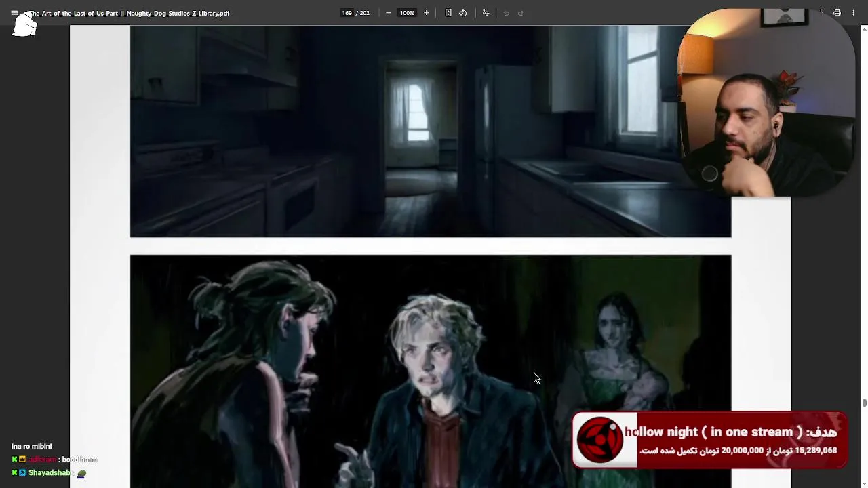
Task: Click the 100% zoom level field
Action: pyautogui.click(x=407, y=13)
